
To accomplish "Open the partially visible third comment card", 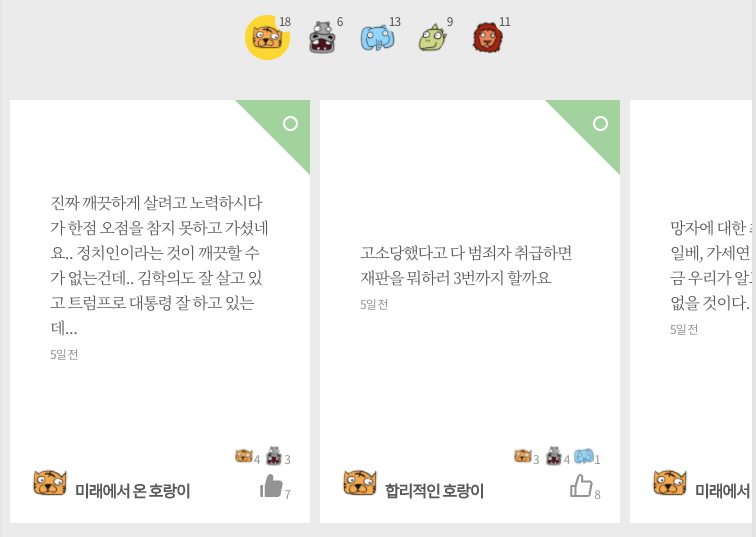I will (691, 311).
